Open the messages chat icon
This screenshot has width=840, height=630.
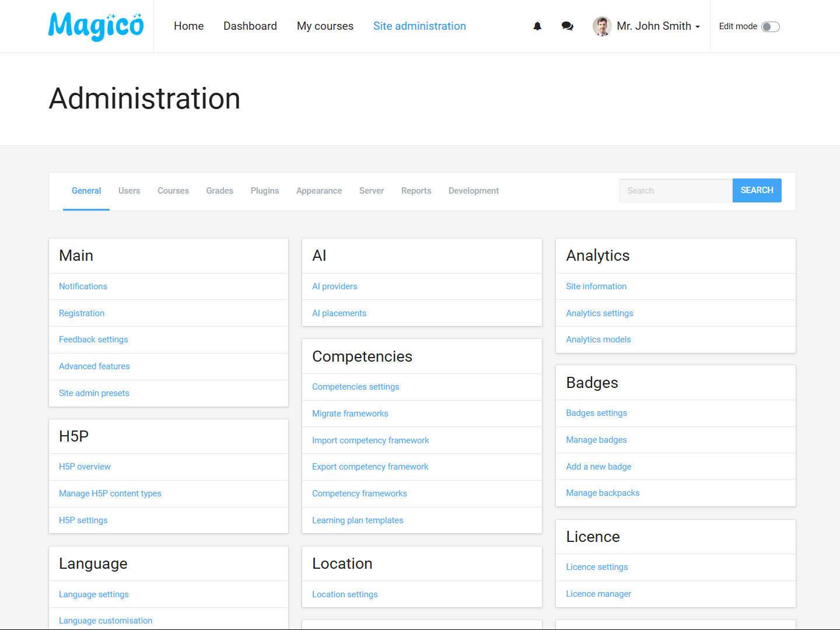click(x=566, y=26)
